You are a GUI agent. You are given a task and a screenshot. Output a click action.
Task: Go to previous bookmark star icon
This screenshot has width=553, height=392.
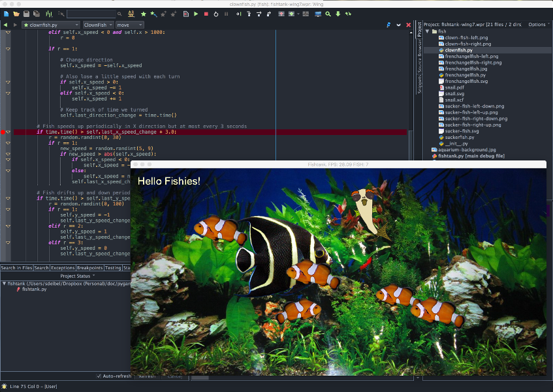tap(163, 14)
